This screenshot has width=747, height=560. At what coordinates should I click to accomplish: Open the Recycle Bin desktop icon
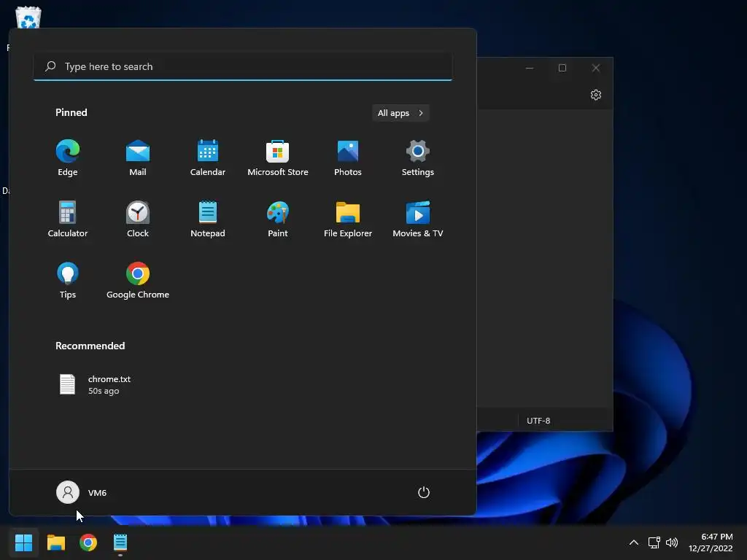pos(28,18)
